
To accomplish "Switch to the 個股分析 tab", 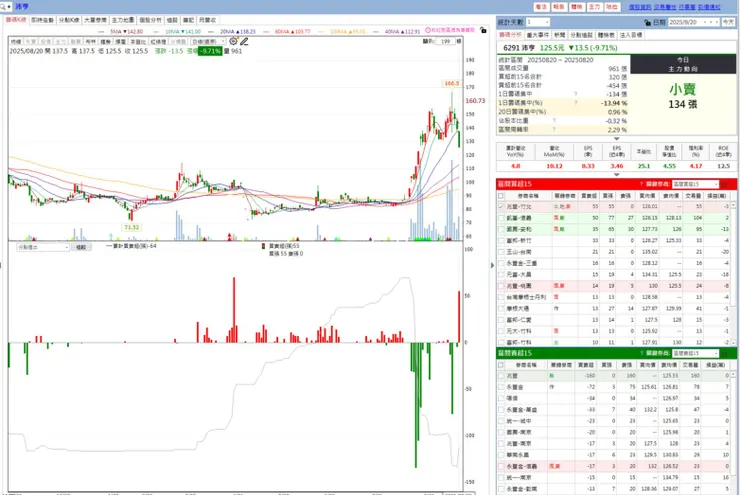I will 150,20.
